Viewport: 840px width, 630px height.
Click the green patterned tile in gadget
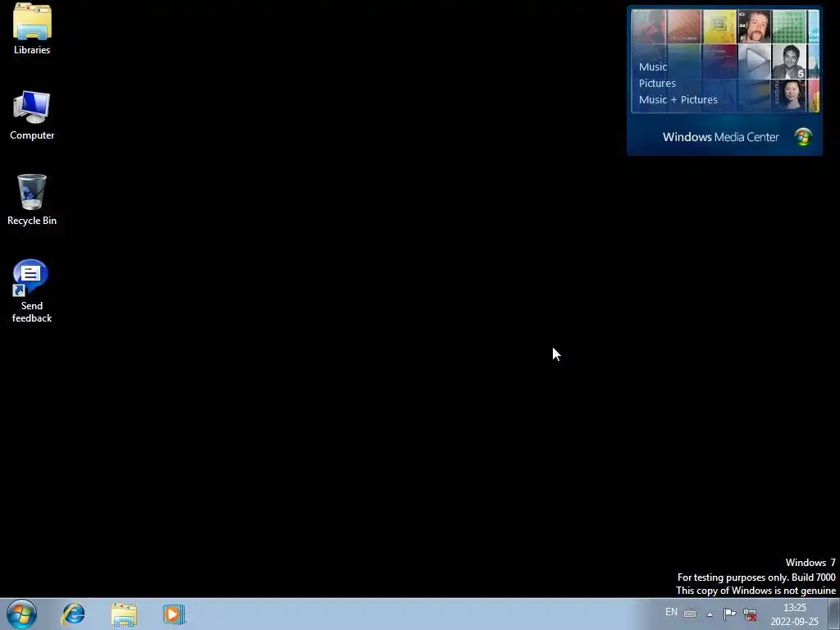click(788, 26)
